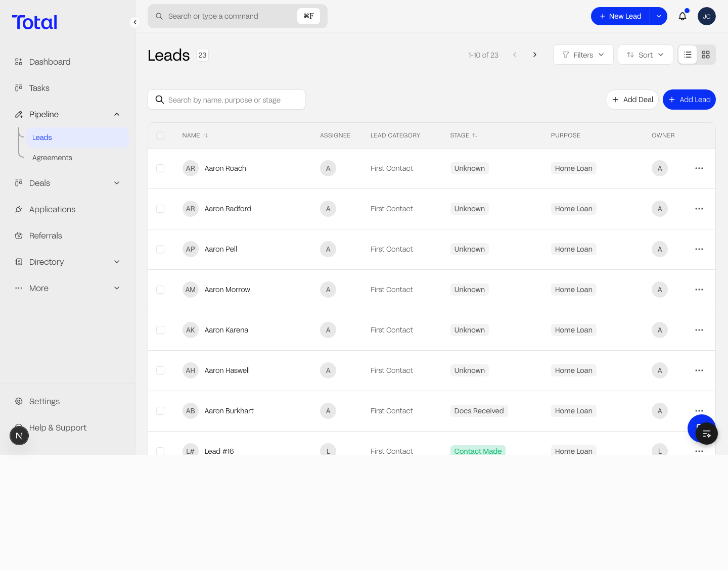Open row actions for Aaron Roach
Image resolution: width=728 pixels, height=571 pixels.
point(699,168)
